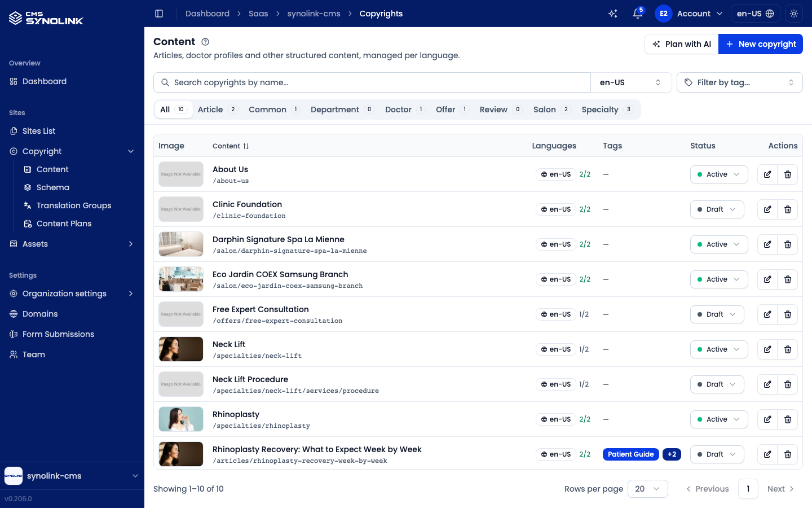Open the synolink-cms site switcher
The image size is (812, 508).
(72, 476)
